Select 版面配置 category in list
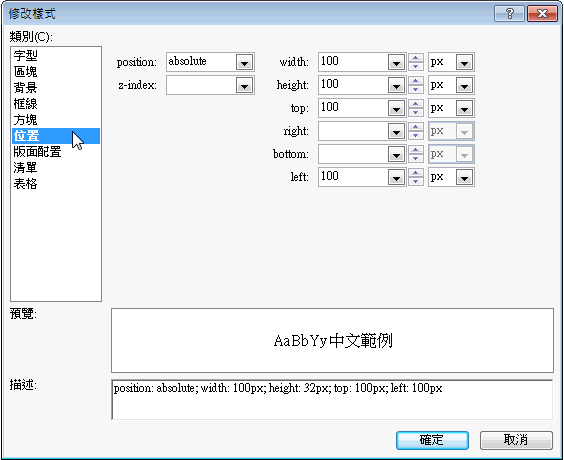 [37, 152]
